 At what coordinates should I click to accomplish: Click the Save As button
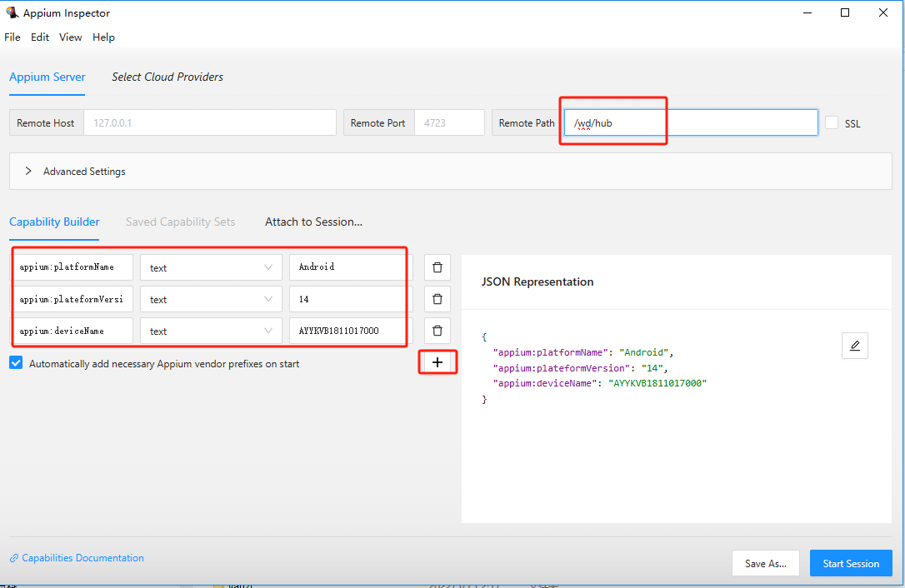pyautogui.click(x=765, y=563)
